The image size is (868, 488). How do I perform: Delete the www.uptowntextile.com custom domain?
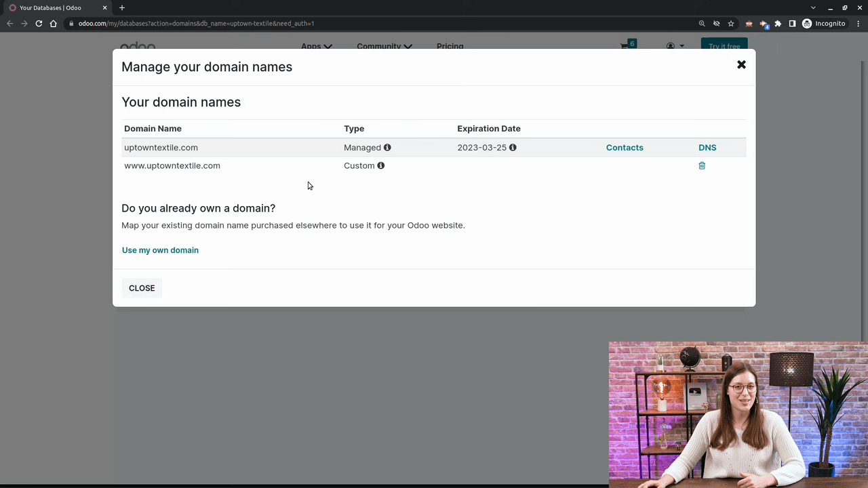[x=702, y=165]
